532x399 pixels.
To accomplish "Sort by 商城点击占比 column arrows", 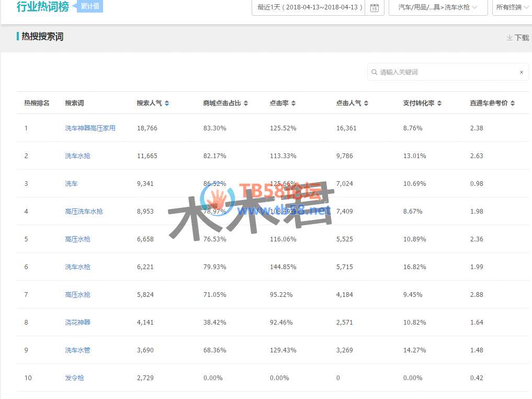I will click(246, 104).
